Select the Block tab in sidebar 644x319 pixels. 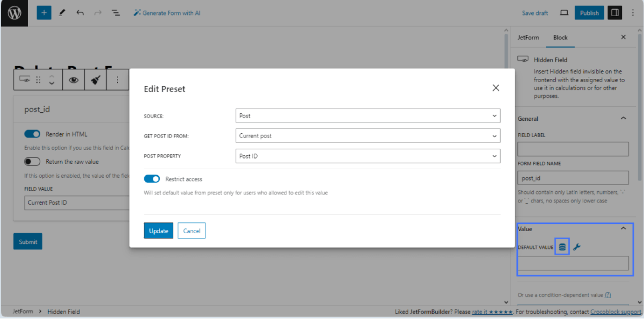(x=560, y=37)
